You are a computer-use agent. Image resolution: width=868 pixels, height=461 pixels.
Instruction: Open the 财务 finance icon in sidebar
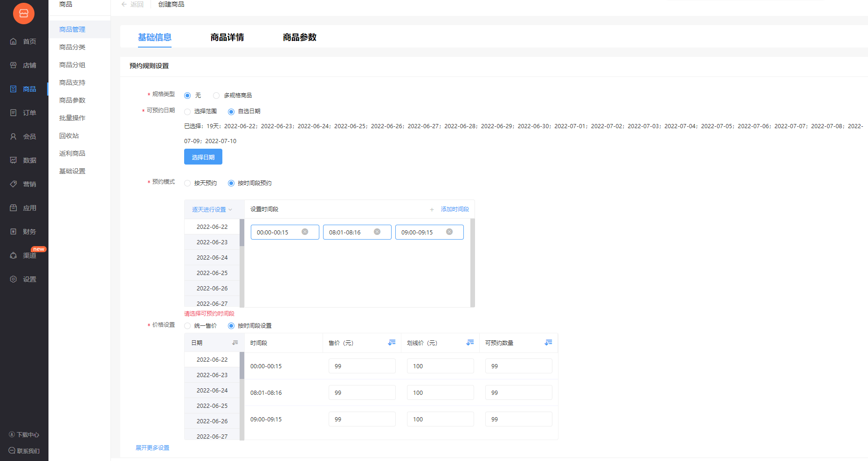coord(14,232)
